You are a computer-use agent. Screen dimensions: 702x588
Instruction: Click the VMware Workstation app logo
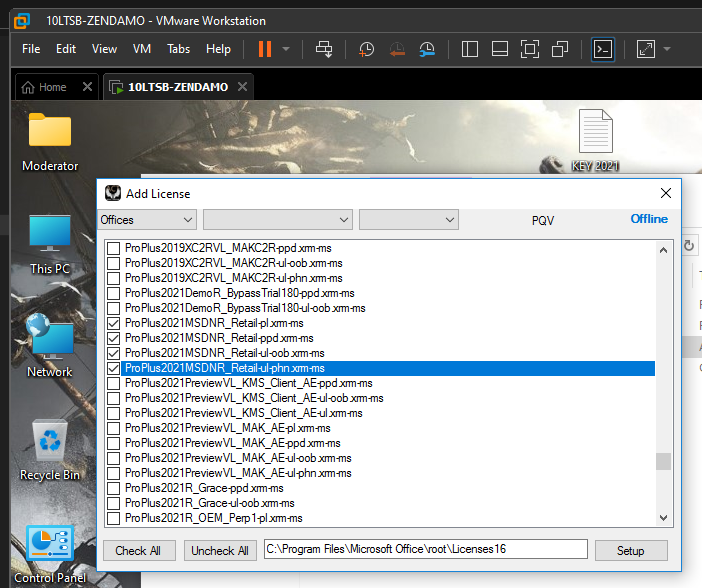point(21,21)
